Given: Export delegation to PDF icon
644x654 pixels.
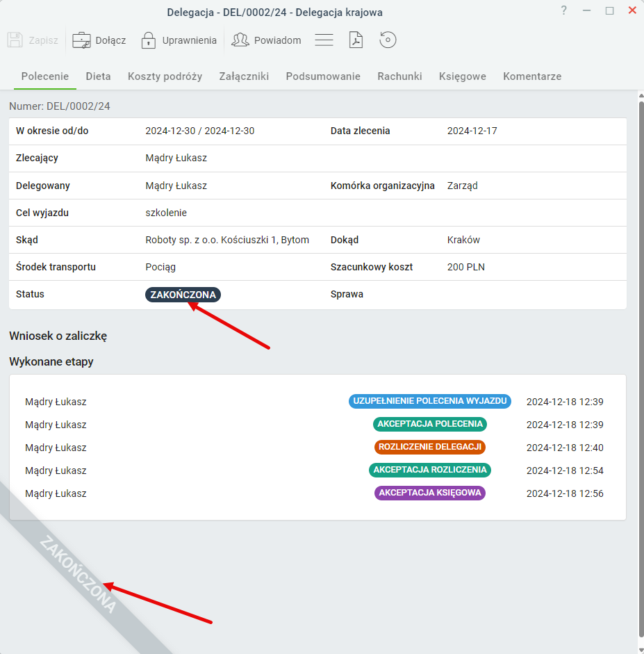Looking at the screenshot, I should coord(356,40).
